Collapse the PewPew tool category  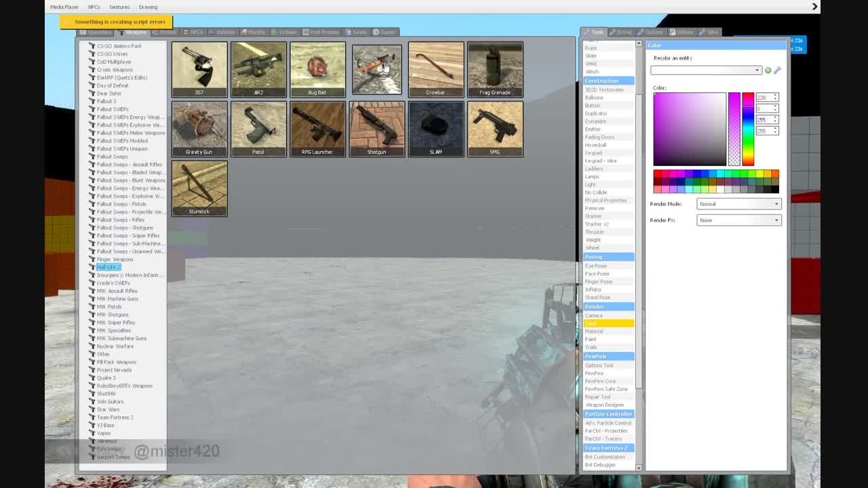click(x=609, y=357)
